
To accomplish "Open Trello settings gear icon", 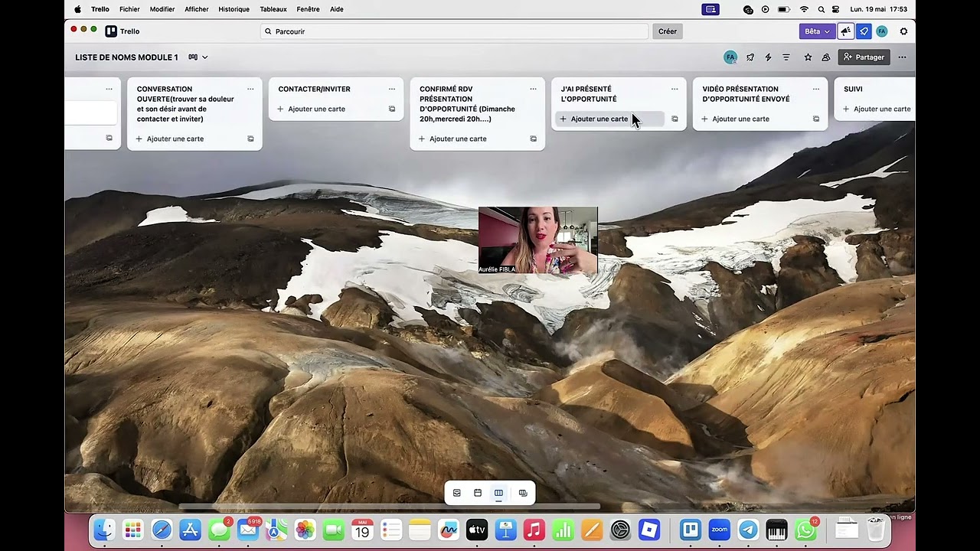I will (903, 31).
